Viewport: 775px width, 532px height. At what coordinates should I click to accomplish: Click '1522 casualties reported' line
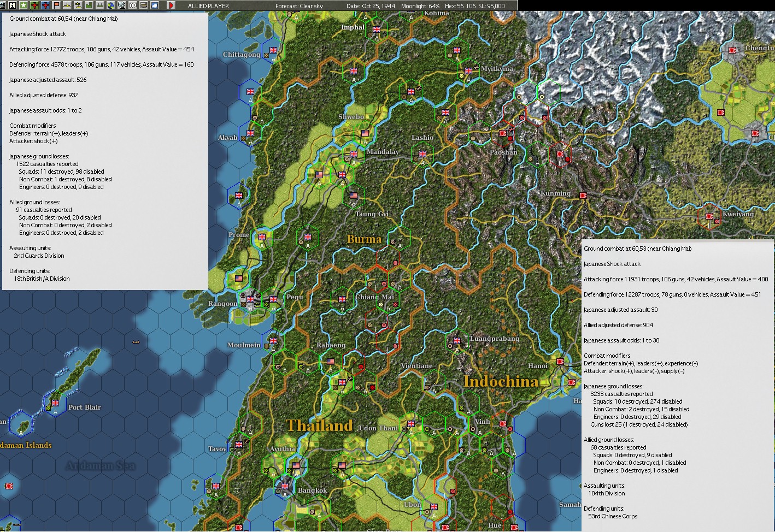pos(47,164)
